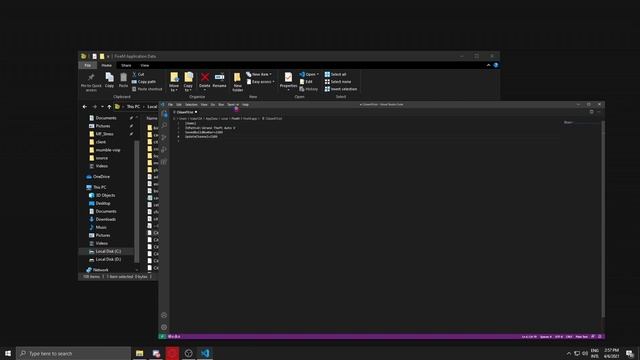Click the Visual Studio Code taskbar icon
The image size is (640, 360).
[205, 353]
